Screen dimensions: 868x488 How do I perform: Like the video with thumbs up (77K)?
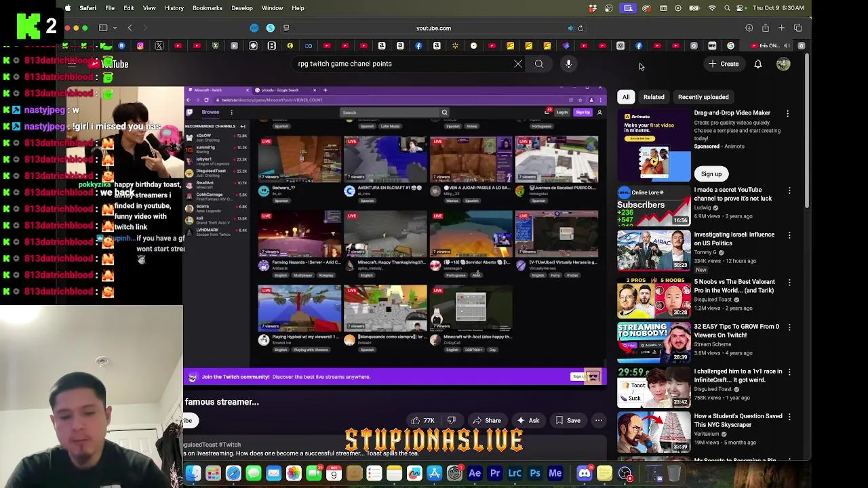click(423, 420)
